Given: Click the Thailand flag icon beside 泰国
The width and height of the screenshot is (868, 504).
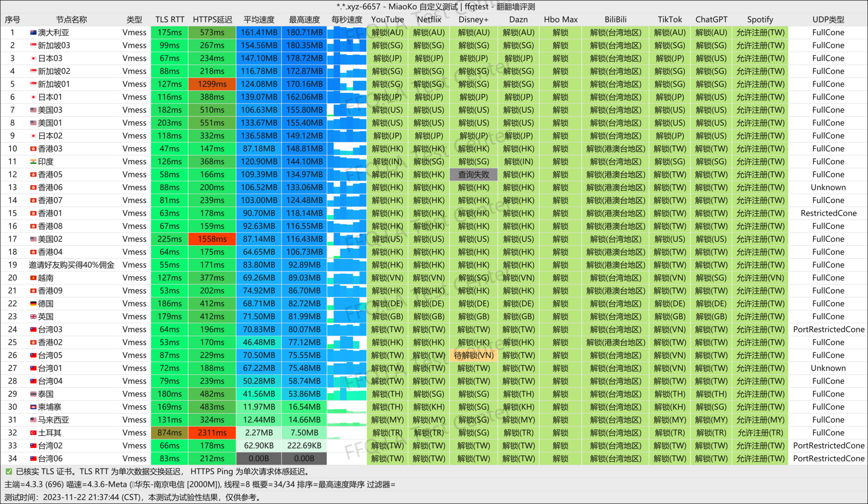Looking at the screenshot, I should coord(33,394).
